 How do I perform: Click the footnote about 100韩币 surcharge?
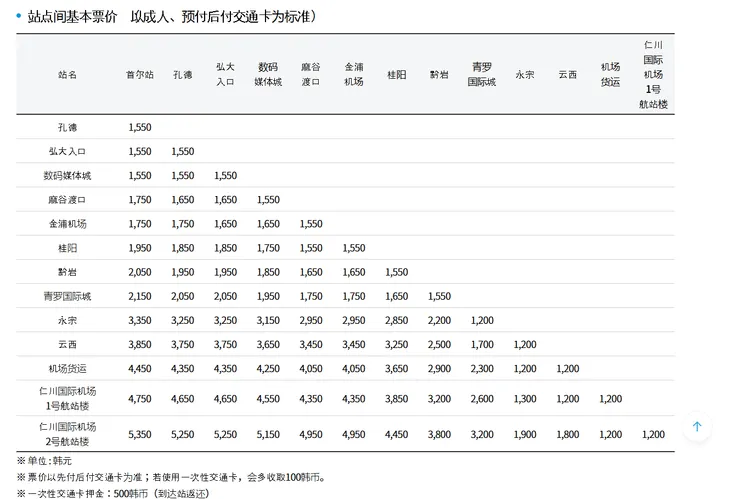(x=172, y=477)
